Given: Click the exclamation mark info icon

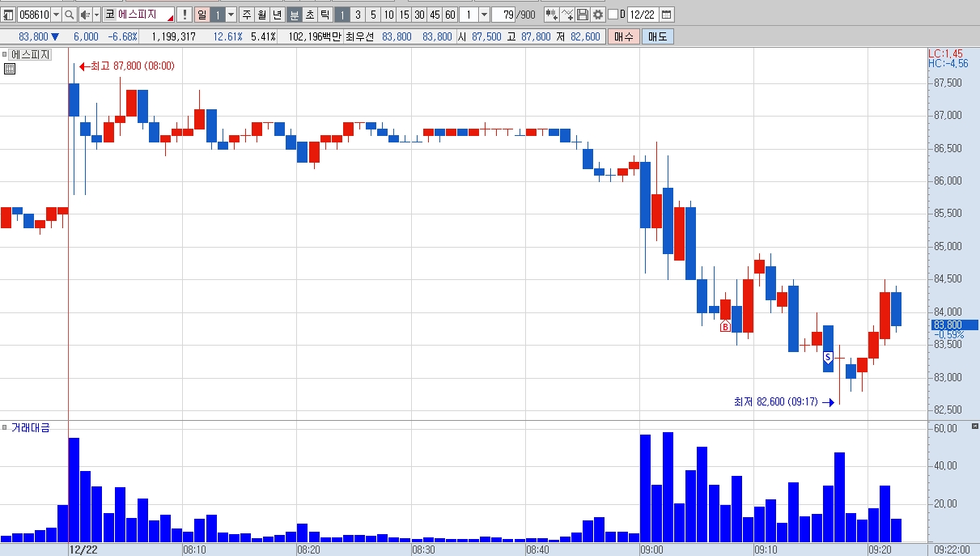Looking at the screenshot, I should (x=184, y=15).
